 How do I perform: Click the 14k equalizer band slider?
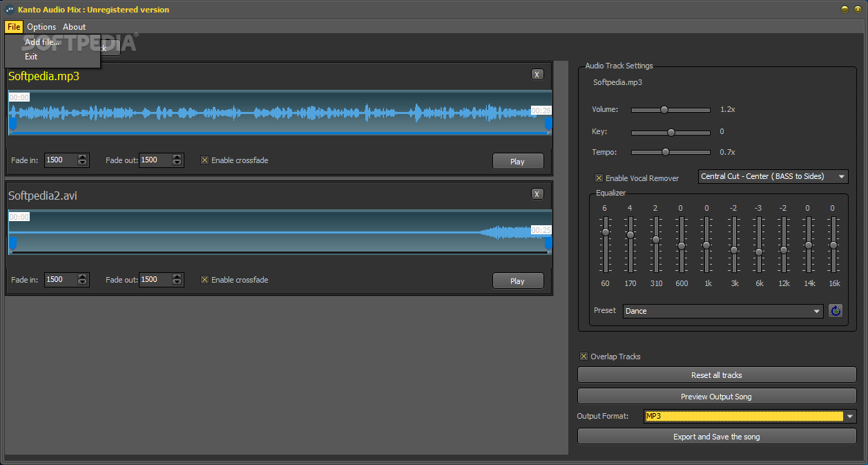809,245
